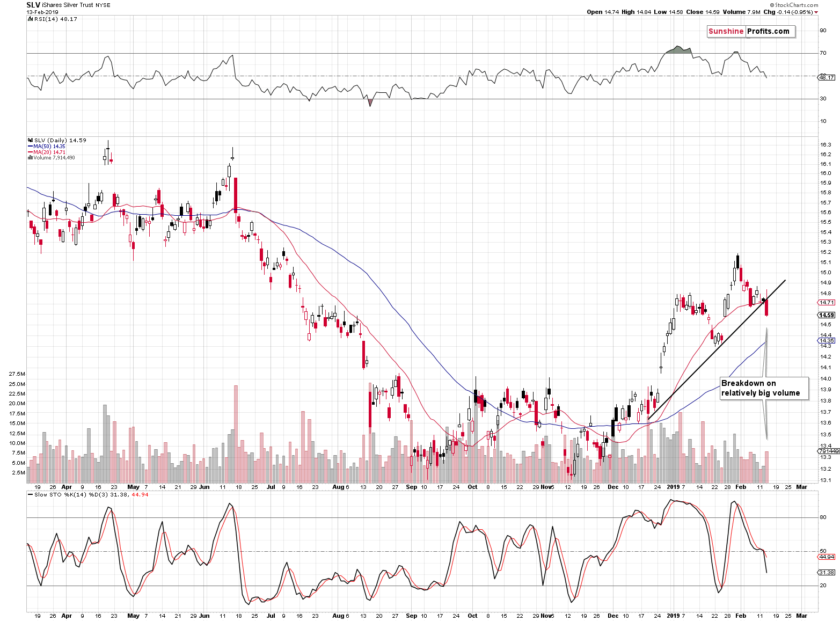Click the red line swatch for MA(20)
Viewport: 840px width, 621px height.
(x=30, y=152)
